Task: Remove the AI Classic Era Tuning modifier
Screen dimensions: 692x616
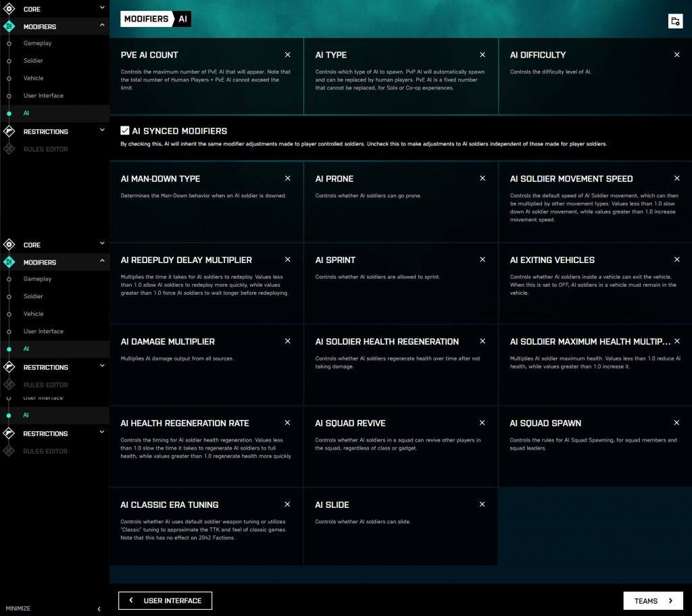Action: [288, 504]
